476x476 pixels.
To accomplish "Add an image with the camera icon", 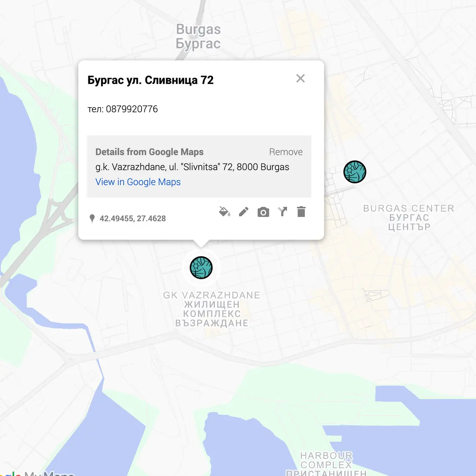I will tap(263, 212).
